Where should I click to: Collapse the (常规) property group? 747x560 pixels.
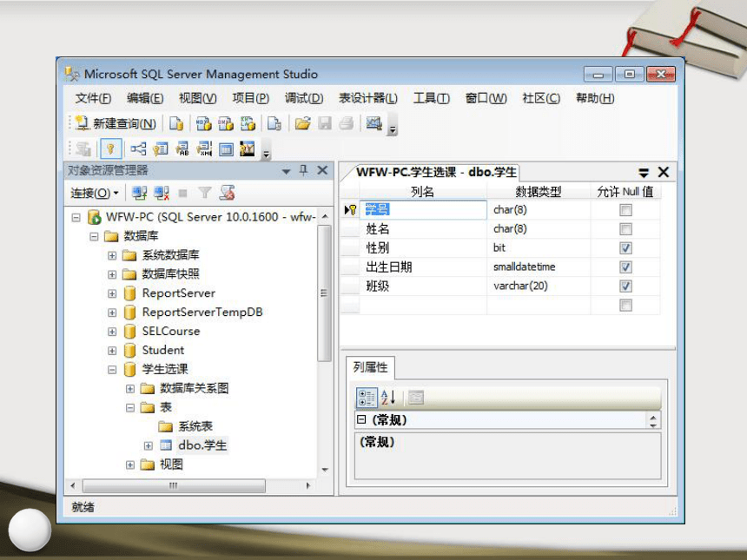click(x=361, y=419)
